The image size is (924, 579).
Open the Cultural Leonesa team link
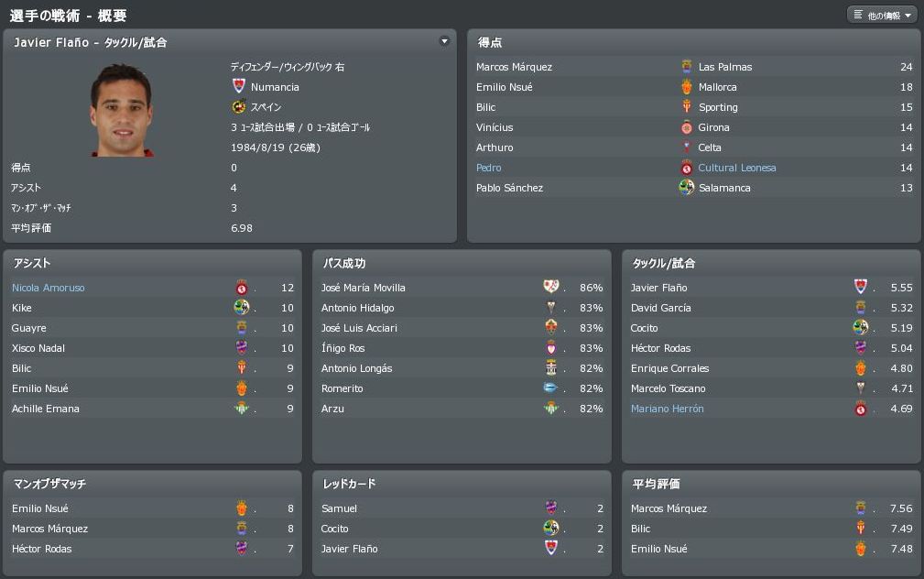tap(736, 168)
